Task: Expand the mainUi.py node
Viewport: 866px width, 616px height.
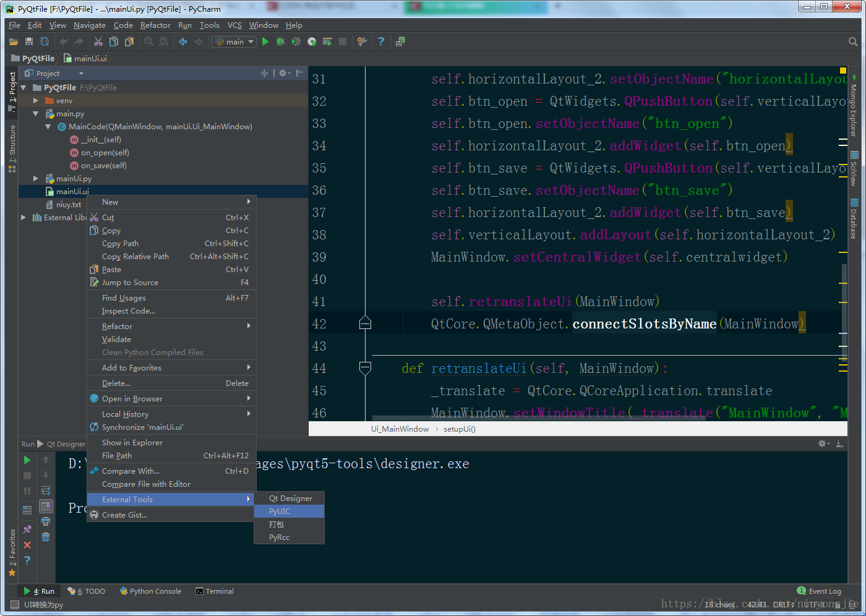Action: coord(35,179)
